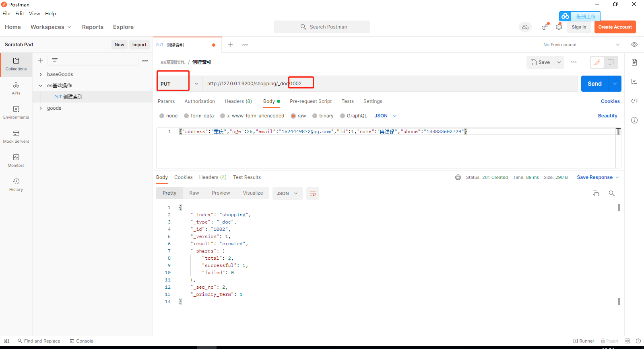Open the File menu
The width and height of the screenshot is (644, 349).
(6, 13)
